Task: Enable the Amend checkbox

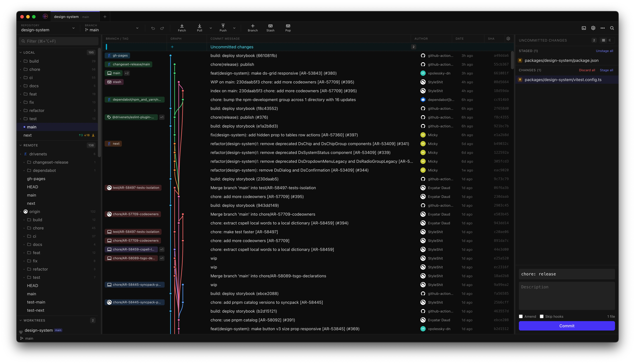Action: coord(521,317)
